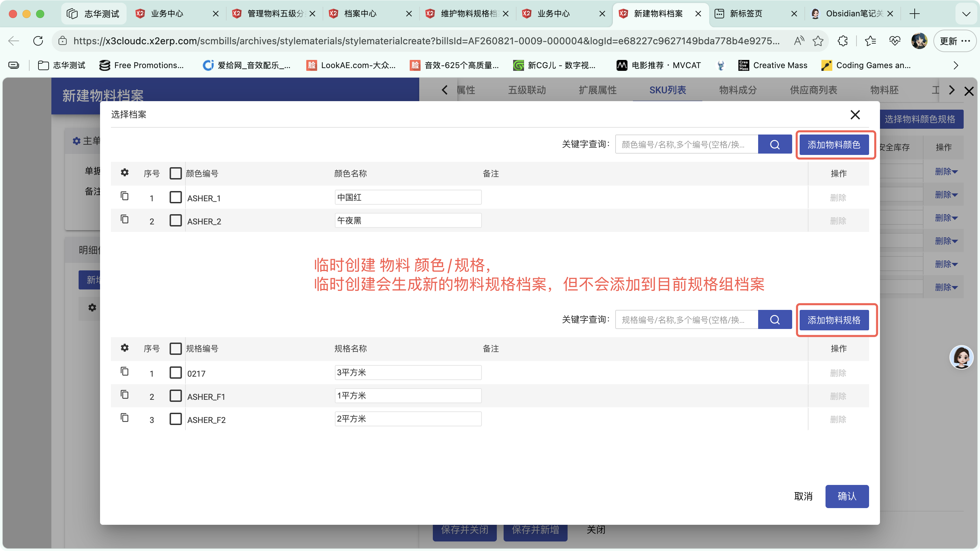The width and height of the screenshot is (980, 551).
Task: Search color archives with magnifier button
Action: [774, 144]
